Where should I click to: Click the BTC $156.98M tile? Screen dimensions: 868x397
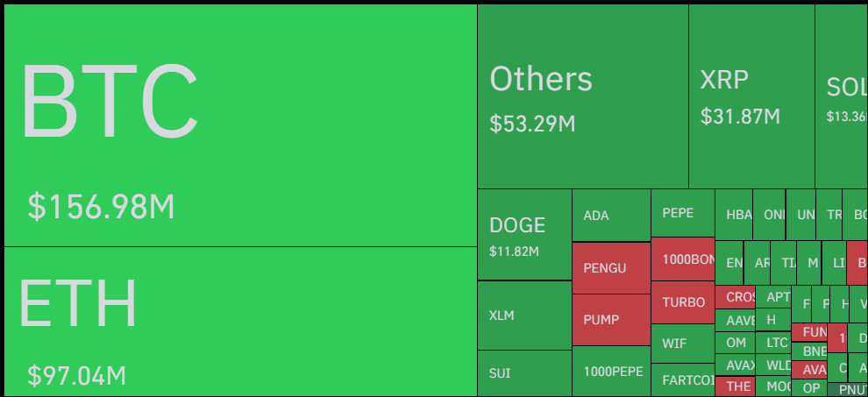[x=240, y=125]
